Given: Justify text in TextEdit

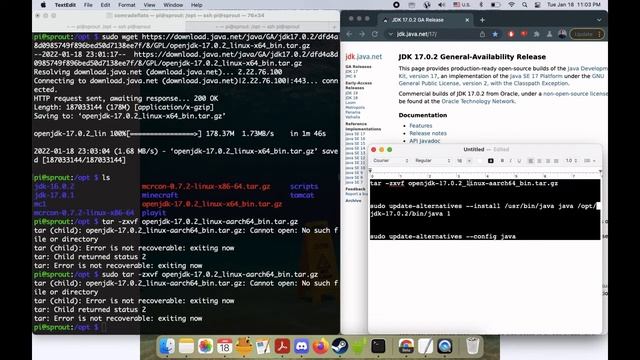Looking at the screenshot, I should point(556,161).
